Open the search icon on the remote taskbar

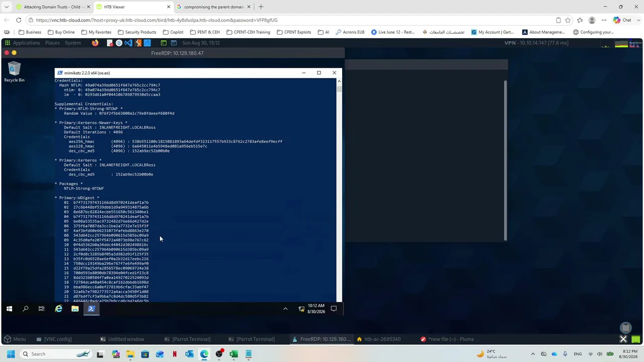tap(26, 309)
